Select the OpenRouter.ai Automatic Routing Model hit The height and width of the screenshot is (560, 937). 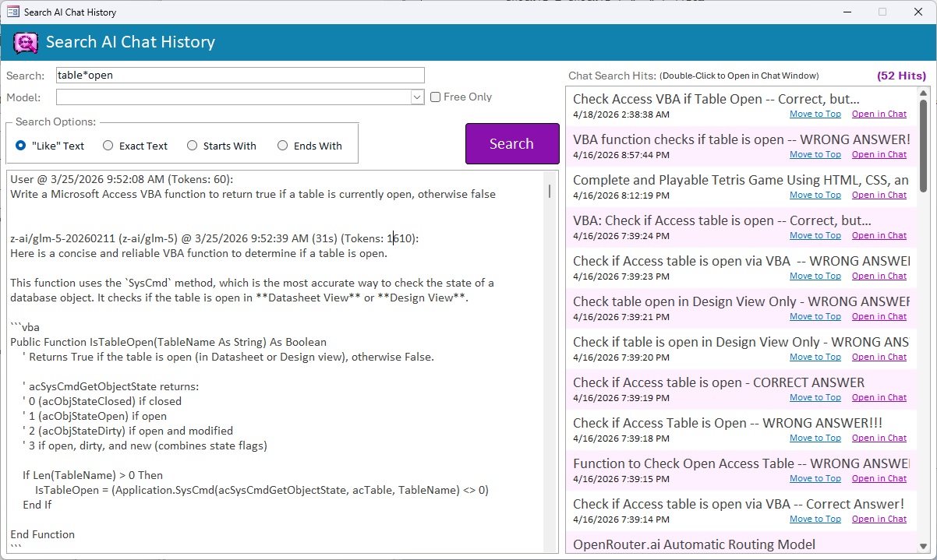[x=694, y=544]
